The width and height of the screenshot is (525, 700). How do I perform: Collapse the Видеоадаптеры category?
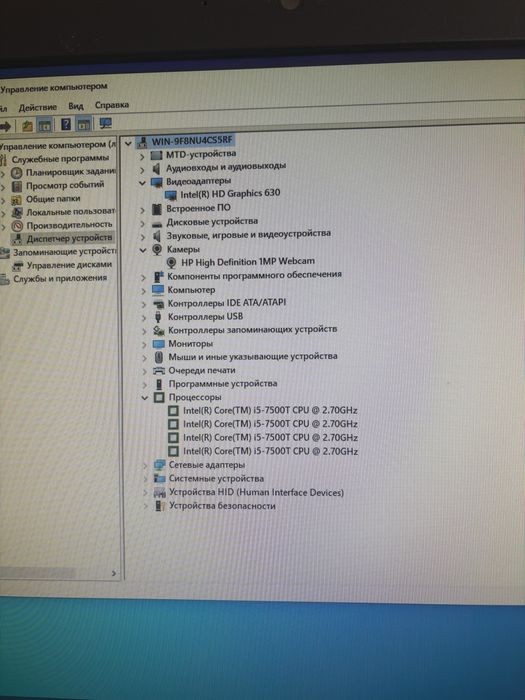click(x=142, y=183)
